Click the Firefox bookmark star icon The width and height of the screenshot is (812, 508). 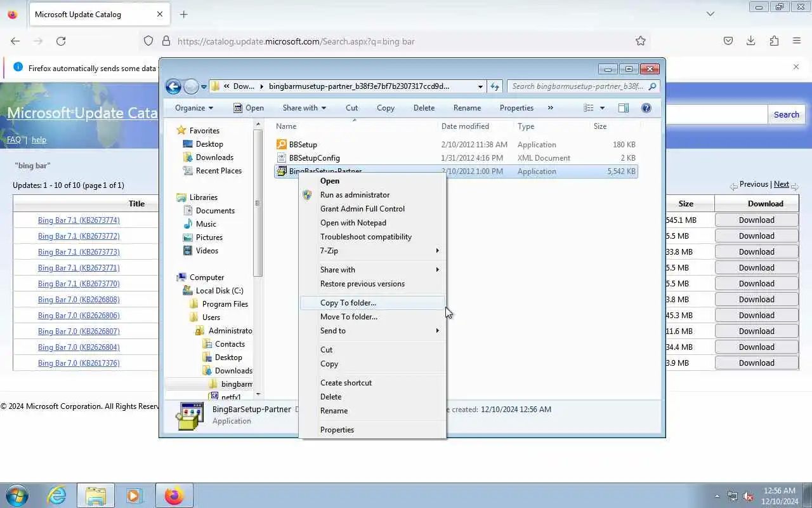(641, 41)
